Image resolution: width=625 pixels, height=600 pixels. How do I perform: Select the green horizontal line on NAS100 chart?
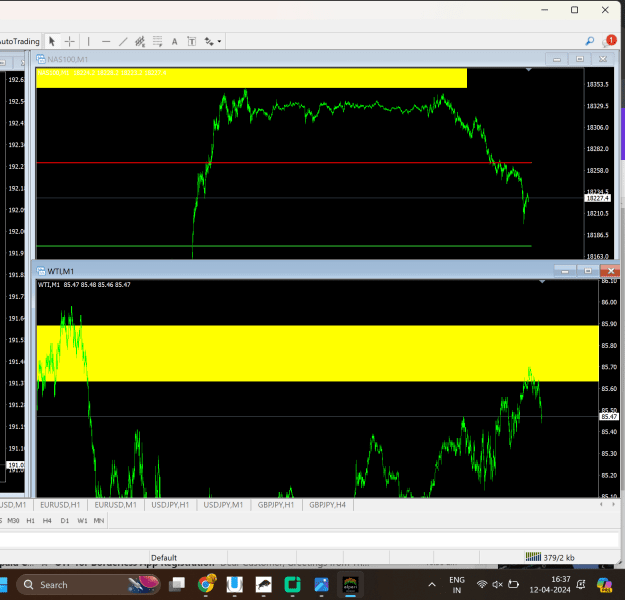(284, 246)
